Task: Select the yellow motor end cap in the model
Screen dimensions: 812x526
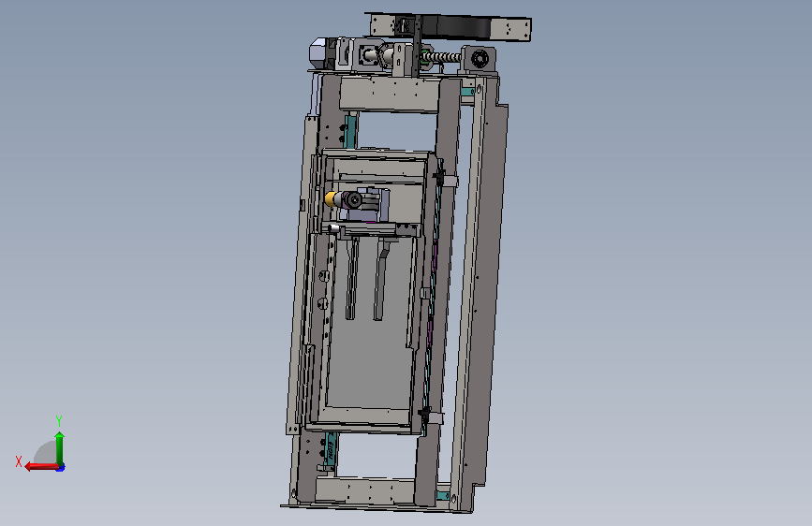Action: (330, 199)
